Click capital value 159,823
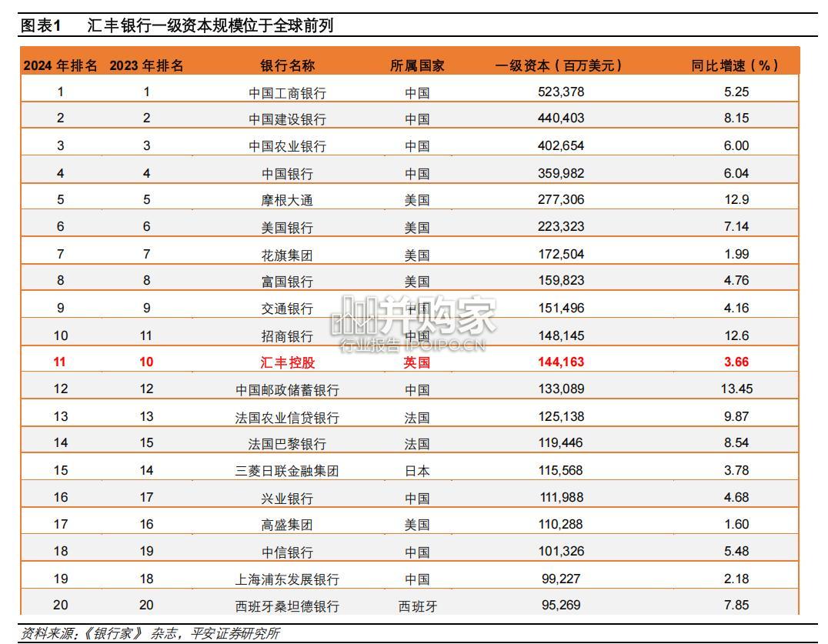Screen dimensions: 828x644 click(x=561, y=280)
